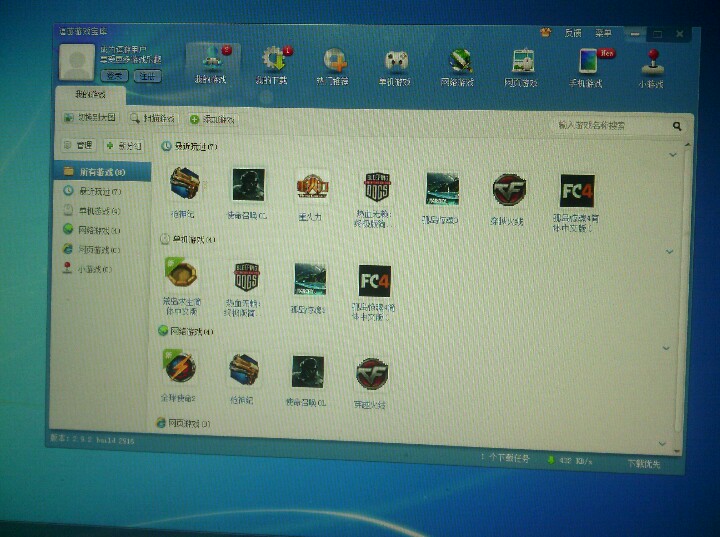Launch CrossFire (CF) in the recently played section
Image resolution: width=720 pixels, height=537 pixels.
(x=509, y=189)
